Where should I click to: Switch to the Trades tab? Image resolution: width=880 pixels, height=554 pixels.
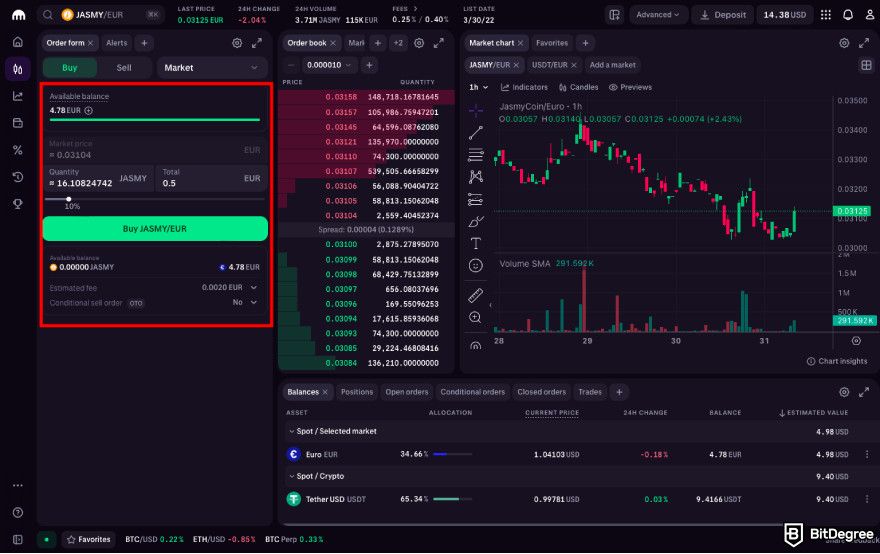pyautogui.click(x=590, y=392)
